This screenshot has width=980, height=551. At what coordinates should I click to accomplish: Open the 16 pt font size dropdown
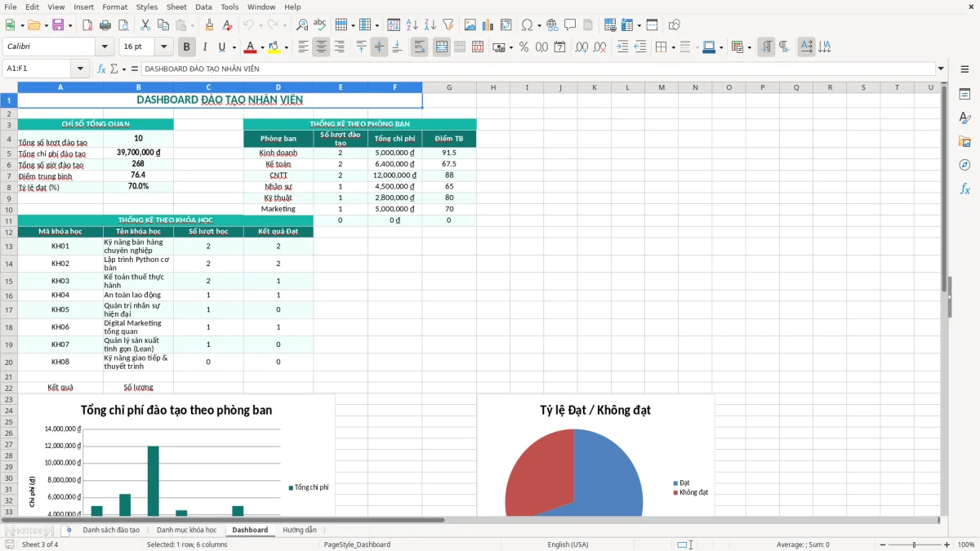(163, 47)
